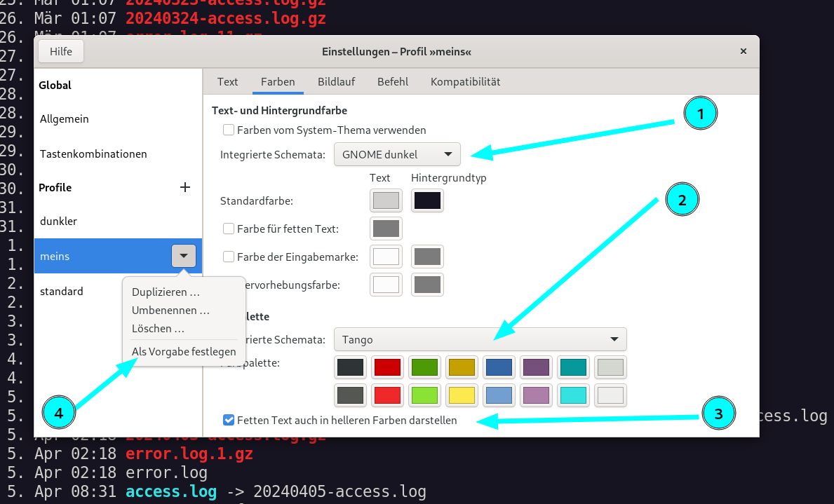This screenshot has height=504, width=834.
Task: Open the Allgemein settings page
Action: (x=118, y=119)
